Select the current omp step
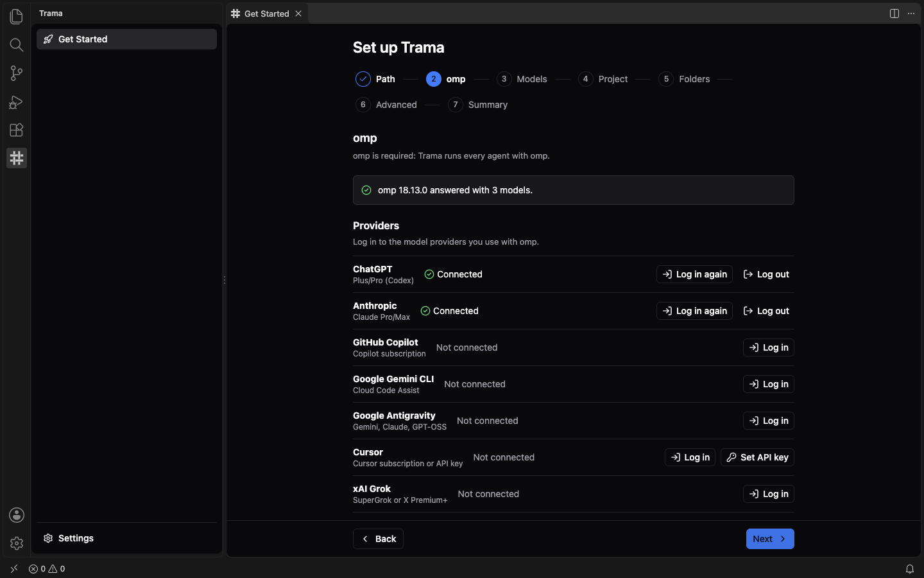This screenshot has width=924, height=578. tap(446, 79)
